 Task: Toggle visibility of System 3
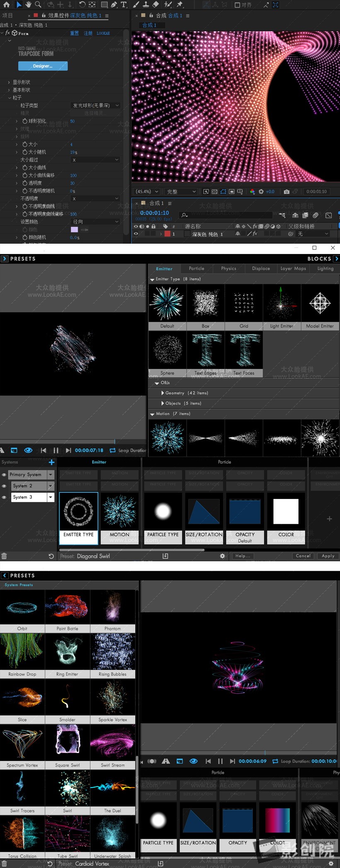coord(4,497)
